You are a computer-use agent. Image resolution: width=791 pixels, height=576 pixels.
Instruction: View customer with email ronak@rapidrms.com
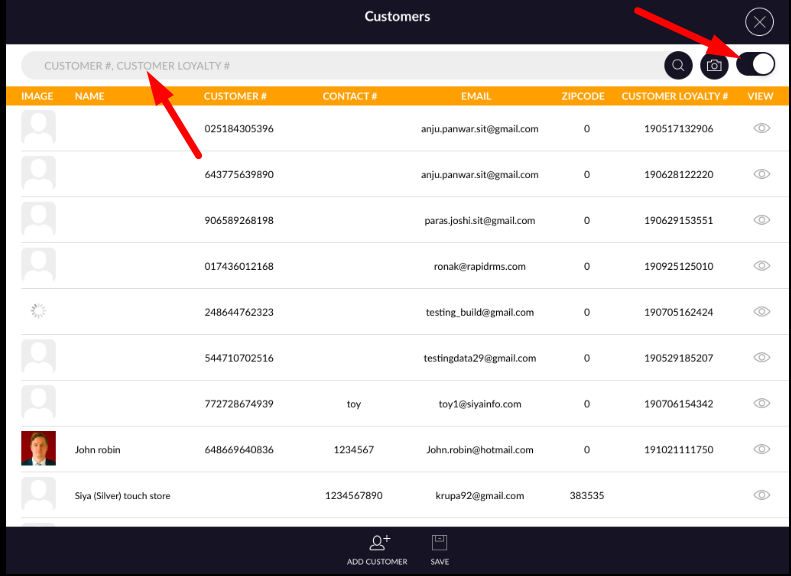(x=761, y=266)
